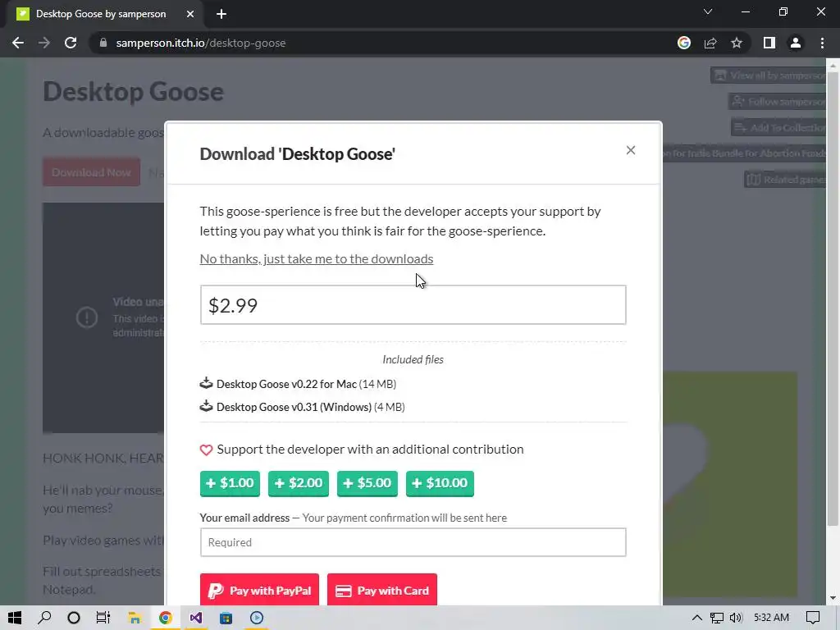Open the Windows Start menu
840x630 pixels.
click(x=15, y=618)
